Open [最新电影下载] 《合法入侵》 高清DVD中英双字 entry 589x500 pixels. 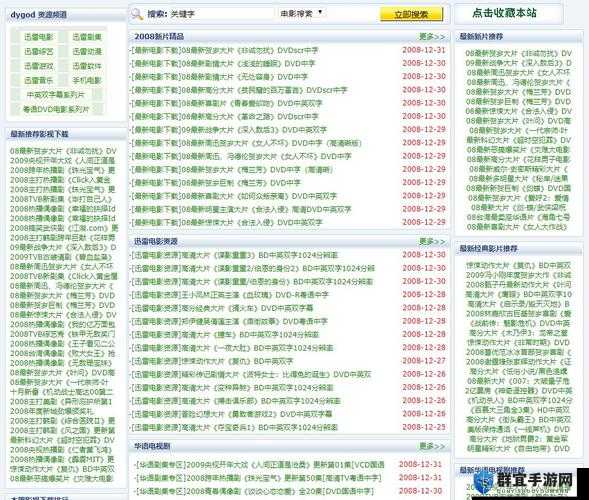[241, 209]
